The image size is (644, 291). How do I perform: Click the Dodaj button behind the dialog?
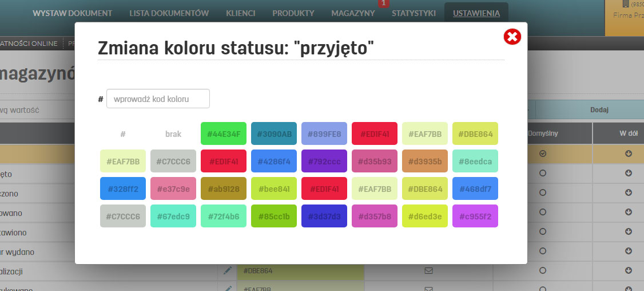tap(599, 110)
